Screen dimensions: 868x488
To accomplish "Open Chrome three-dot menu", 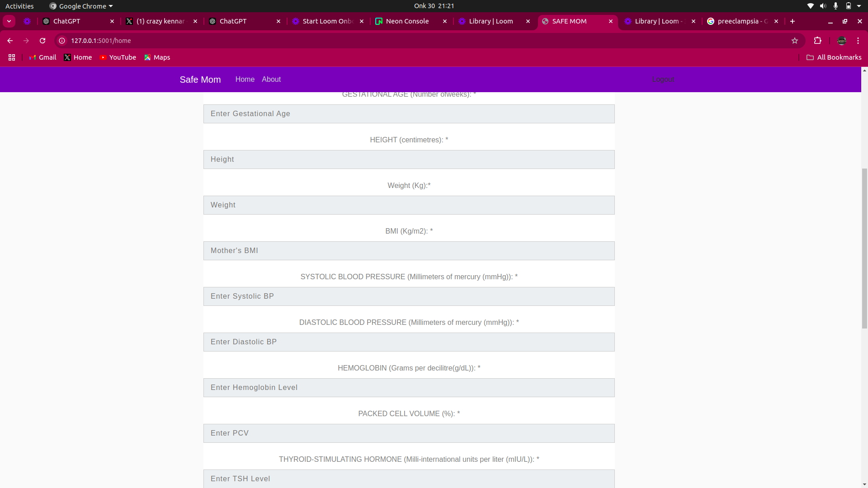I will [858, 41].
